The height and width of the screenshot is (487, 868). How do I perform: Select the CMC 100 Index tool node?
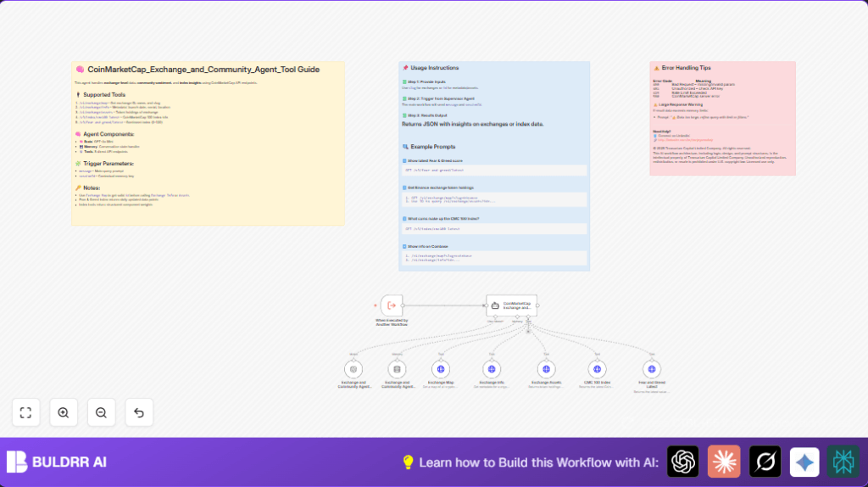point(598,369)
